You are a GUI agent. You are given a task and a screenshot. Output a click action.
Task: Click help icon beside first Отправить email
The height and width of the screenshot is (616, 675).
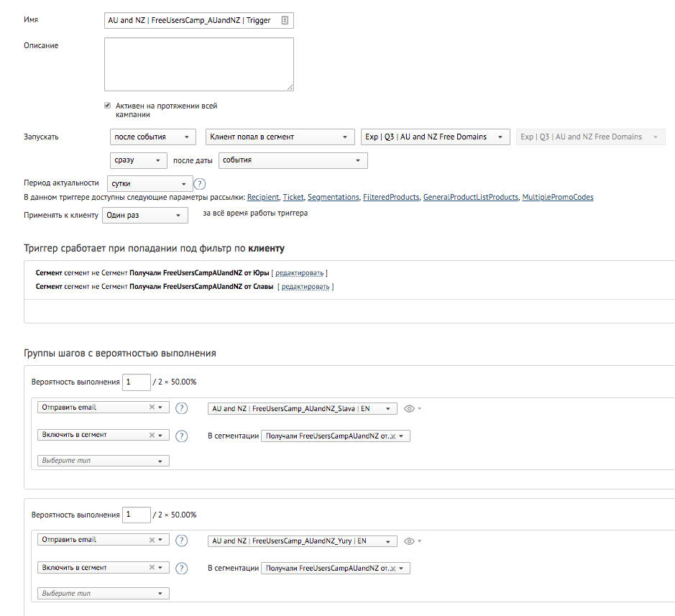click(x=181, y=408)
